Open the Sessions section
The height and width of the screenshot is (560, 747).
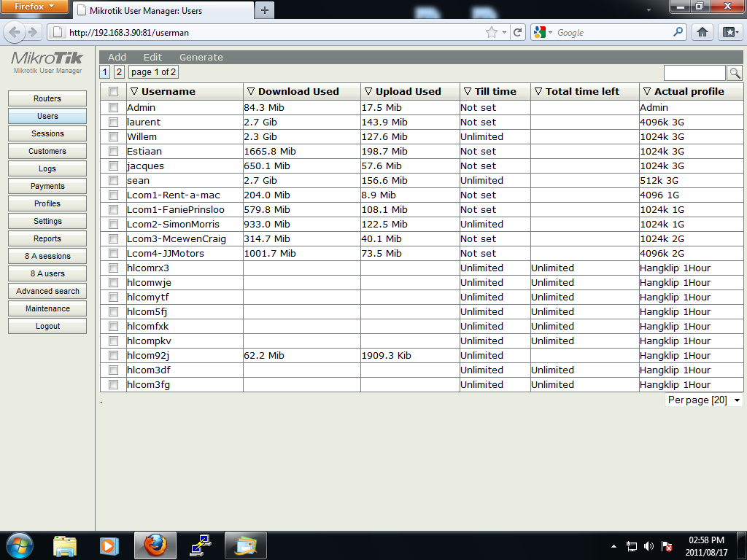tap(47, 133)
